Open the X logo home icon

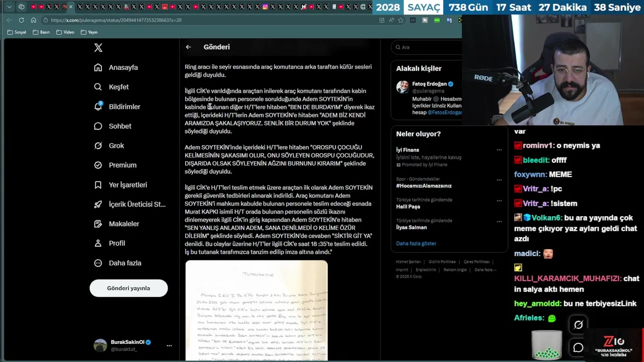[98, 47]
